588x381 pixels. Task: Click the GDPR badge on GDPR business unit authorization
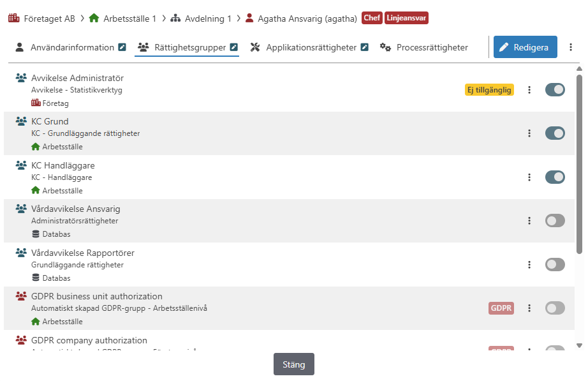(x=501, y=308)
